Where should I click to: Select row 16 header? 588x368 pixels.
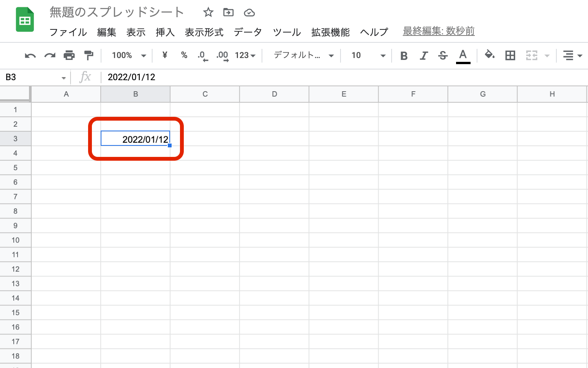[x=15, y=327]
